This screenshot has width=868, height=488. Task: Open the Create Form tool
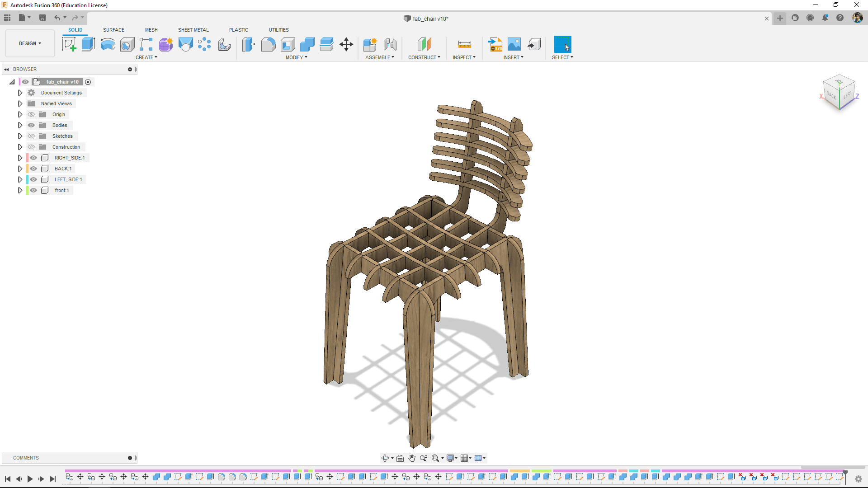[x=166, y=44]
